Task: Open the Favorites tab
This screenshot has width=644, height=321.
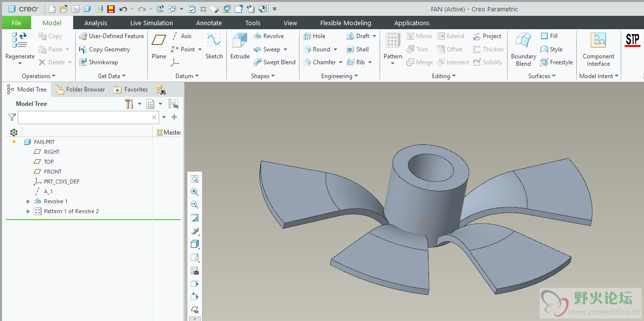Action: point(131,90)
